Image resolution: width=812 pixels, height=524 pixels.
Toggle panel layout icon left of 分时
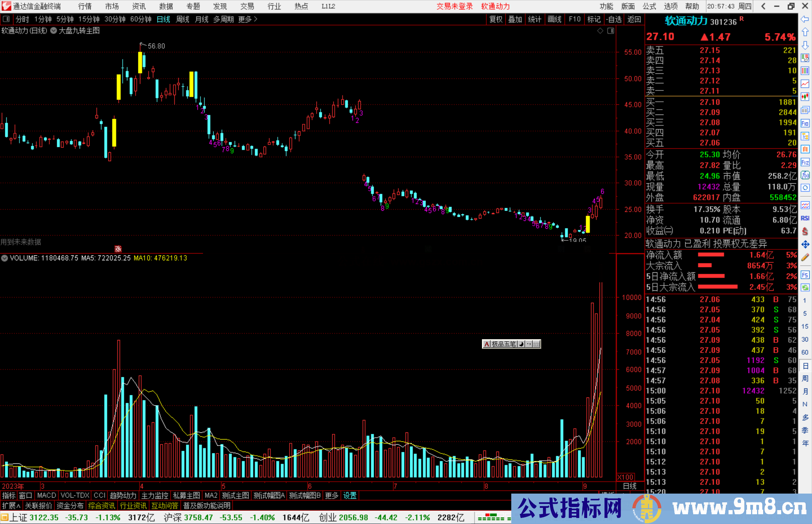coord(6,19)
